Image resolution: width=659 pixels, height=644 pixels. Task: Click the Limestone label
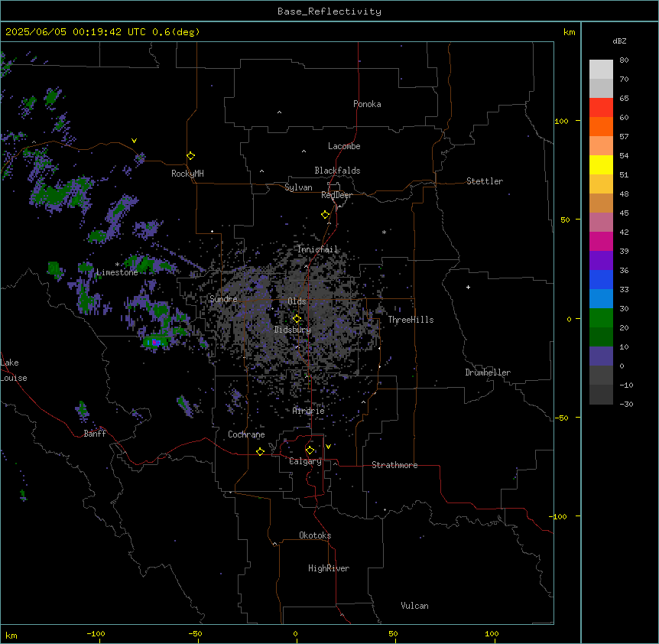click(x=117, y=272)
